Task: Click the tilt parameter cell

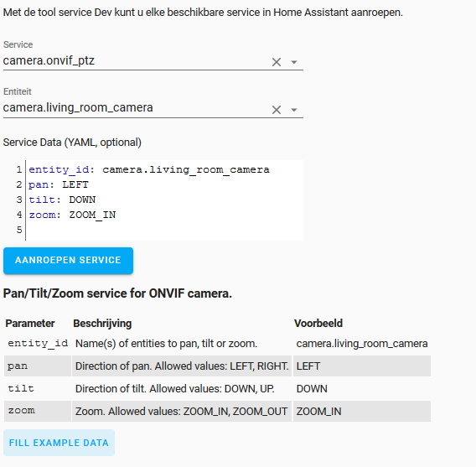Action: point(38,389)
